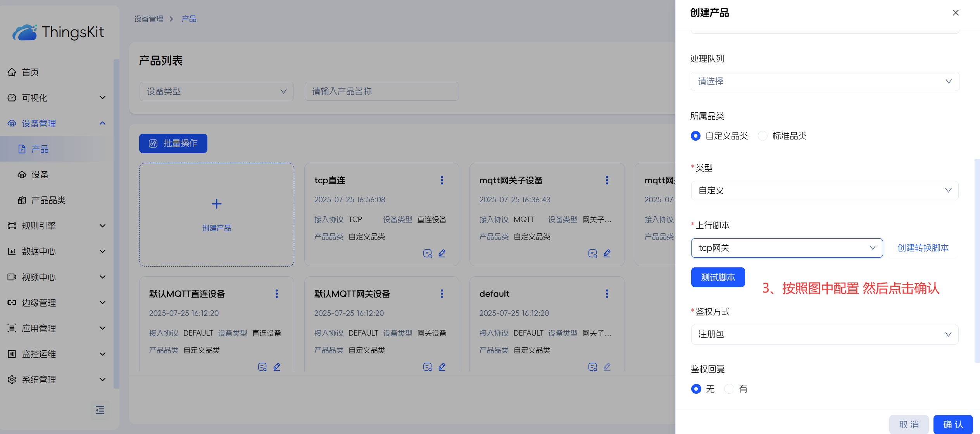Open detail icon on tcp直连 card
This screenshot has width=980, height=434.
pos(427,253)
